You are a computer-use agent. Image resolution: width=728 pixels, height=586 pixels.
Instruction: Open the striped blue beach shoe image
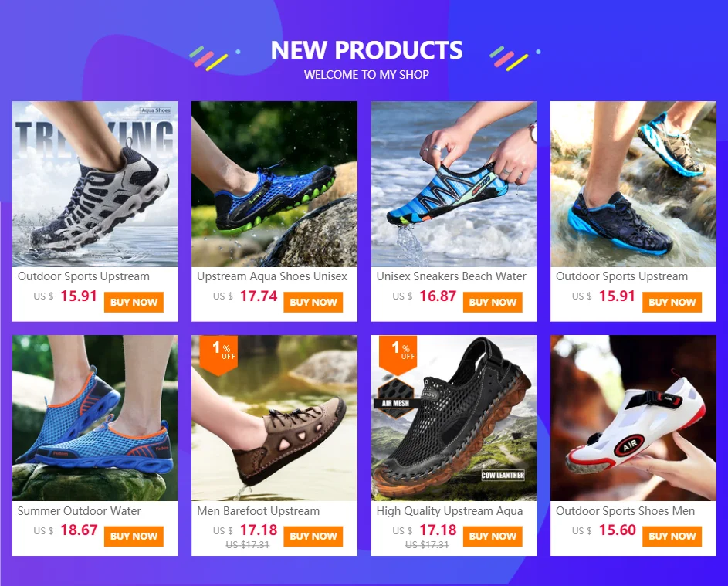tap(454, 184)
